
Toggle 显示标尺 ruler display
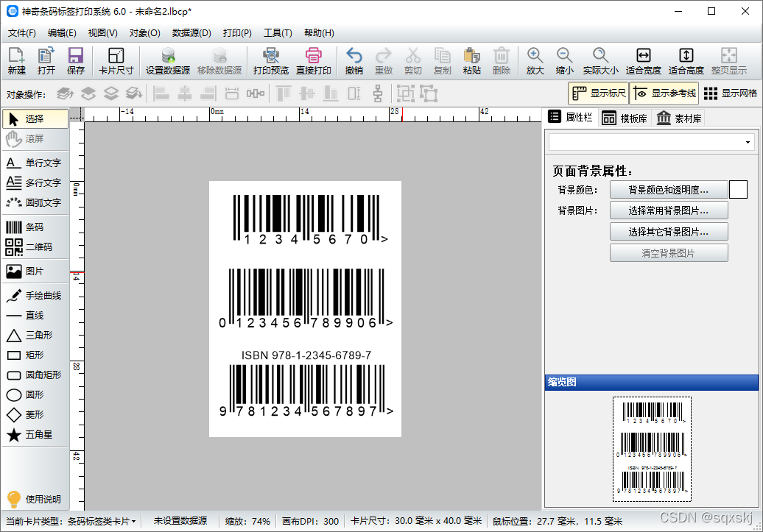[599, 93]
